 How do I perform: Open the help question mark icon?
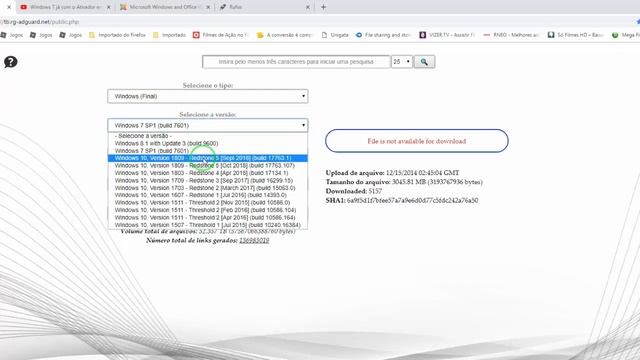coord(11,62)
